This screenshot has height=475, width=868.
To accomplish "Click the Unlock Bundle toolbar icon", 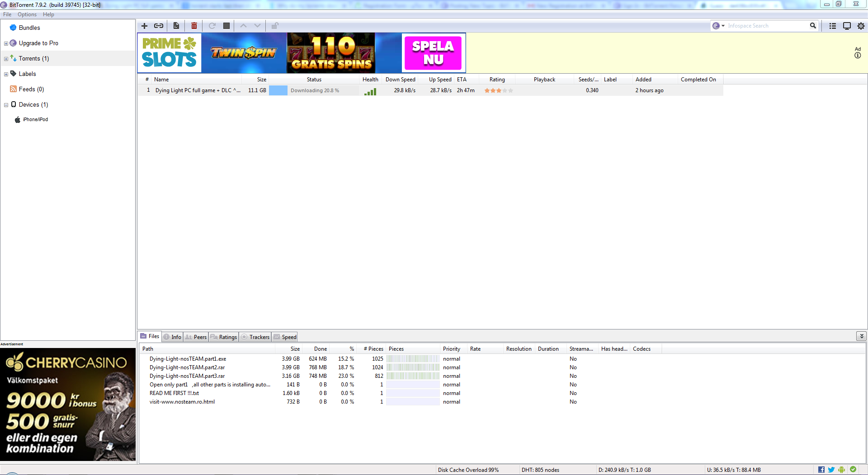I will coord(275,26).
